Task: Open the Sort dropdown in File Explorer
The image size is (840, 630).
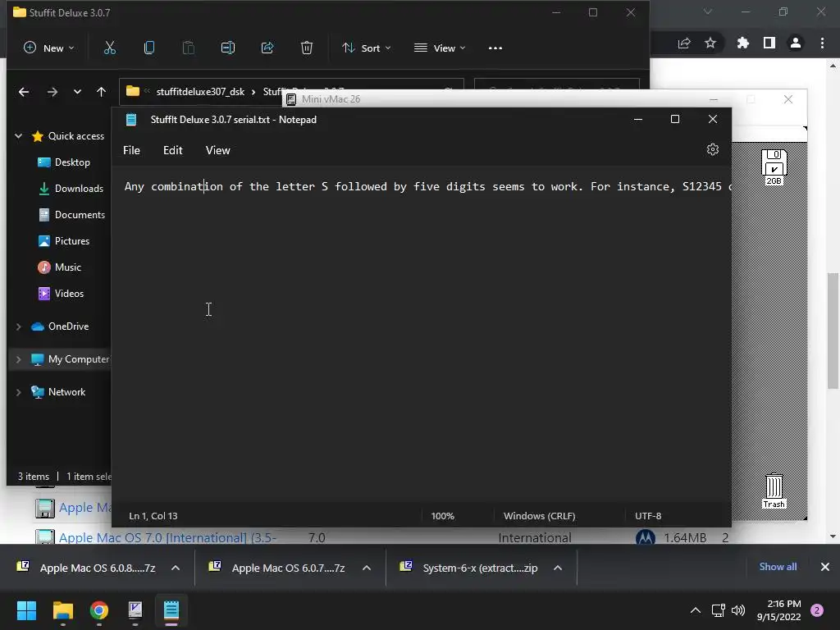Action: (x=367, y=48)
